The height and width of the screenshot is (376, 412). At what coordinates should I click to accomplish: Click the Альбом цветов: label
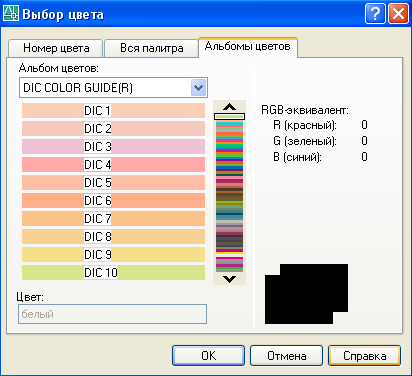[59, 68]
